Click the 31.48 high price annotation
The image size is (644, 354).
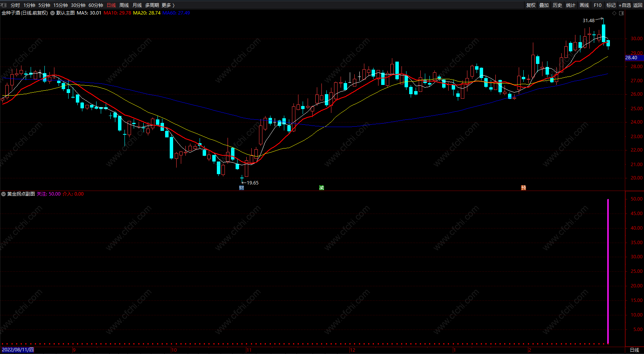coord(588,21)
